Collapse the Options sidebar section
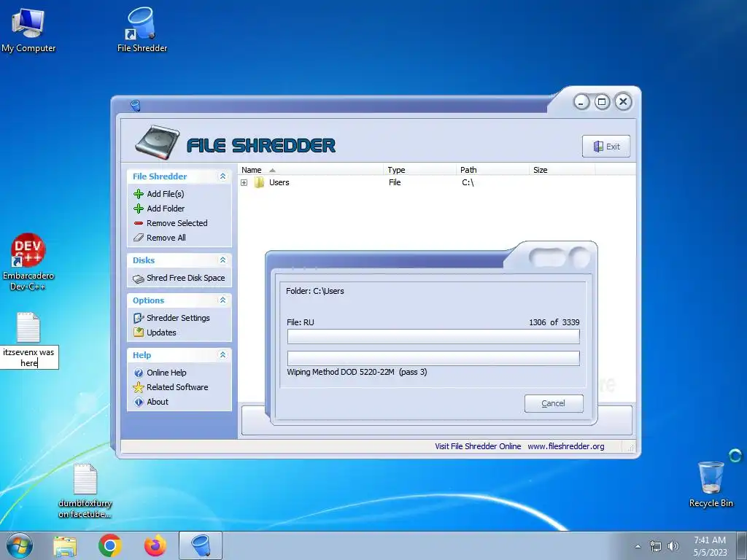This screenshot has width=747, height=560. click(x=222, y=300)
